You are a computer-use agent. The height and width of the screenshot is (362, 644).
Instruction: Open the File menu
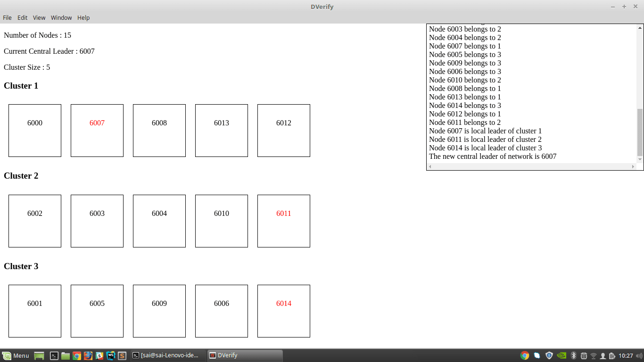(7, 17)
